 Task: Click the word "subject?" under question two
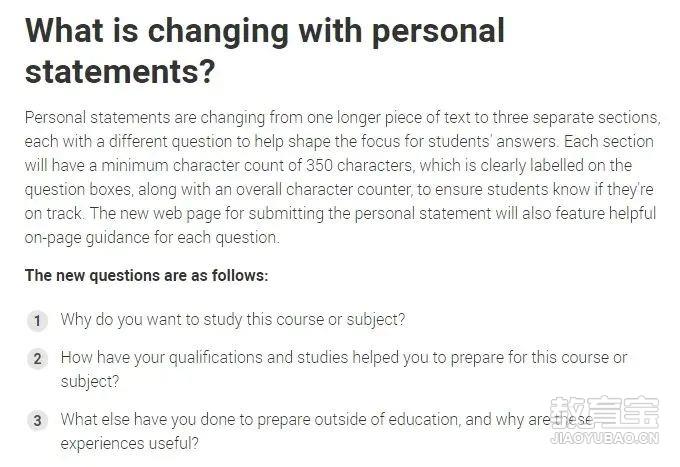click(90, 382)
